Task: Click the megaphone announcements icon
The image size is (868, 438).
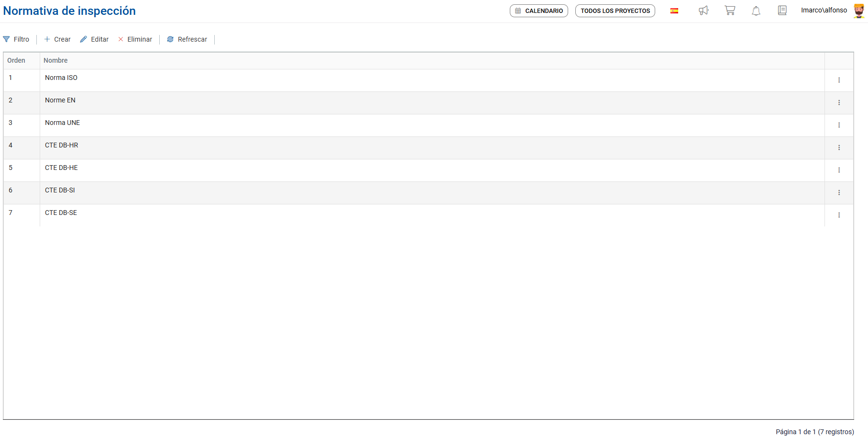Action: [703, 11]
